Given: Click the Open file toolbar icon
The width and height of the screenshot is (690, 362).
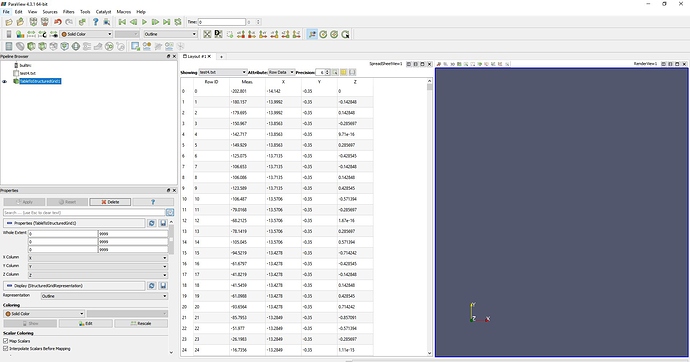Looking at the screenshot, I should pos(9,22).
